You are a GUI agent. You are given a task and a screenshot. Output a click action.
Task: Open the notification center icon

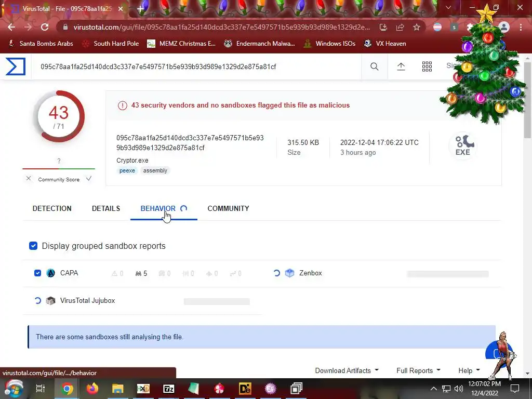515,389
